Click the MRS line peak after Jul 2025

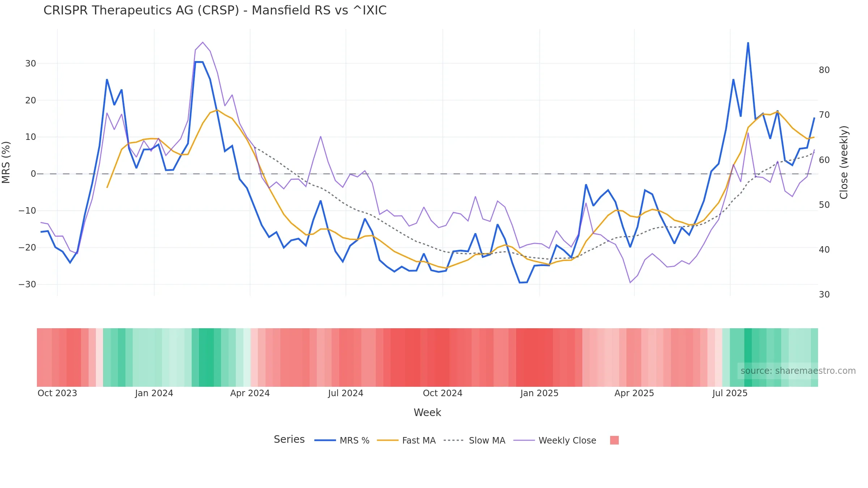[748, 43]
